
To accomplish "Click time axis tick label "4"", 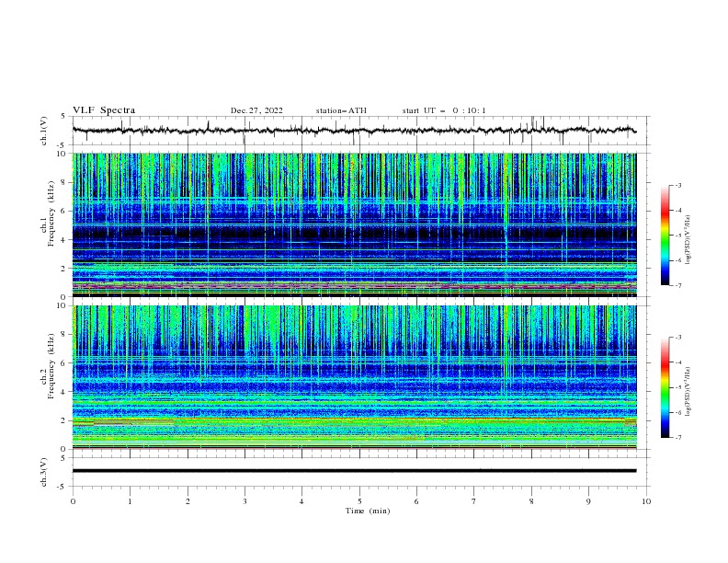I will 301,501.
